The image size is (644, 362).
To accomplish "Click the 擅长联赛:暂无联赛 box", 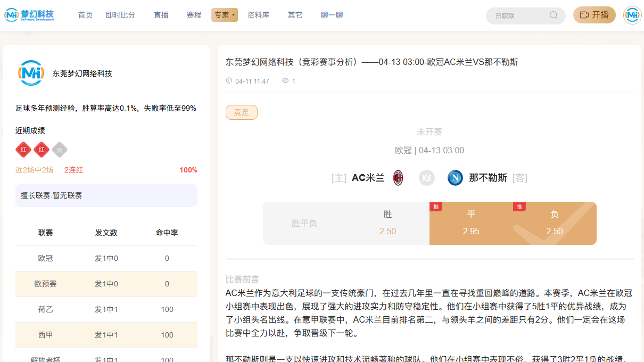I will [106, 195].
